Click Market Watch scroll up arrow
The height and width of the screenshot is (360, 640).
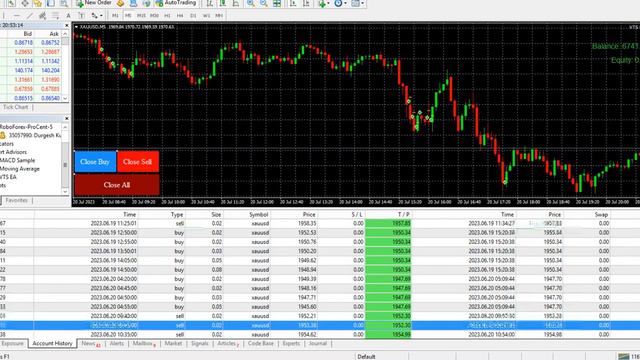(65, 34)
